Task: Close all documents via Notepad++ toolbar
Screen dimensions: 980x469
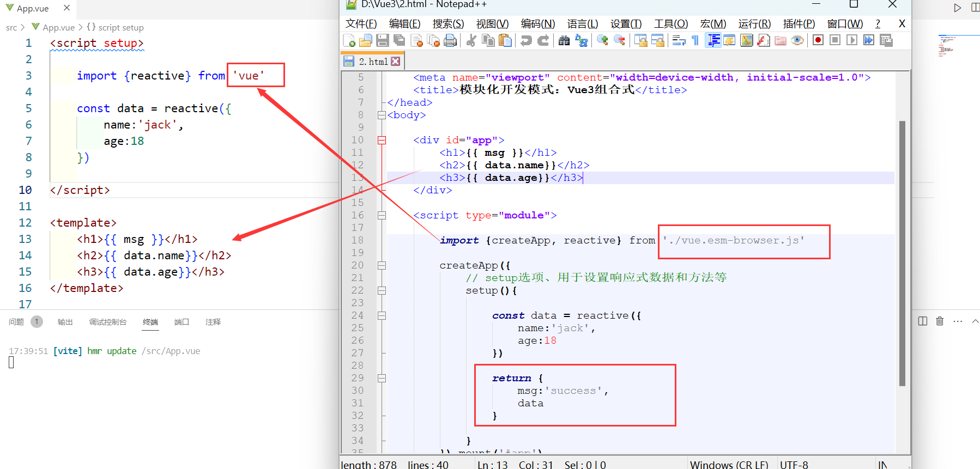Action: [x=434, y=40]
